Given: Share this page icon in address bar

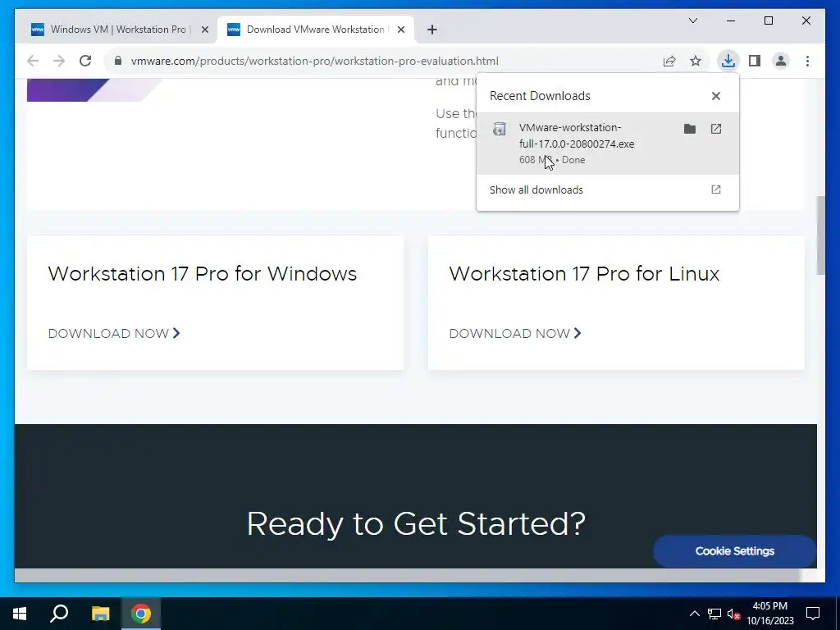Looking at the screenshot, I should click(669, 61).
